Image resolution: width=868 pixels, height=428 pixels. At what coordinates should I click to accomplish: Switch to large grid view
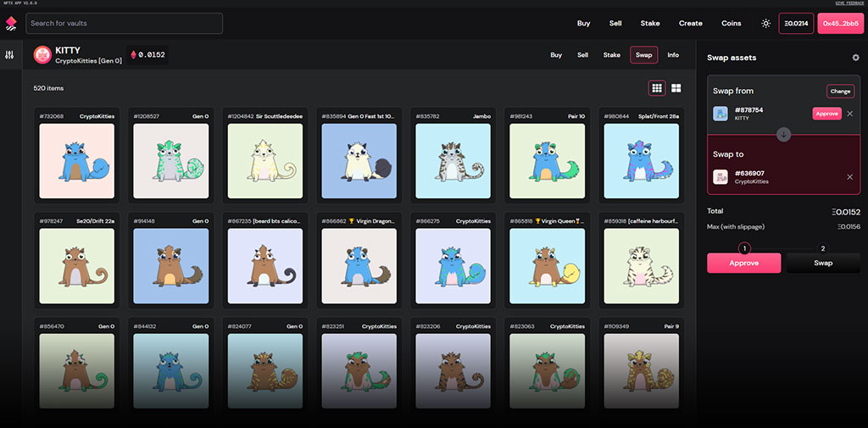point(676,88)
